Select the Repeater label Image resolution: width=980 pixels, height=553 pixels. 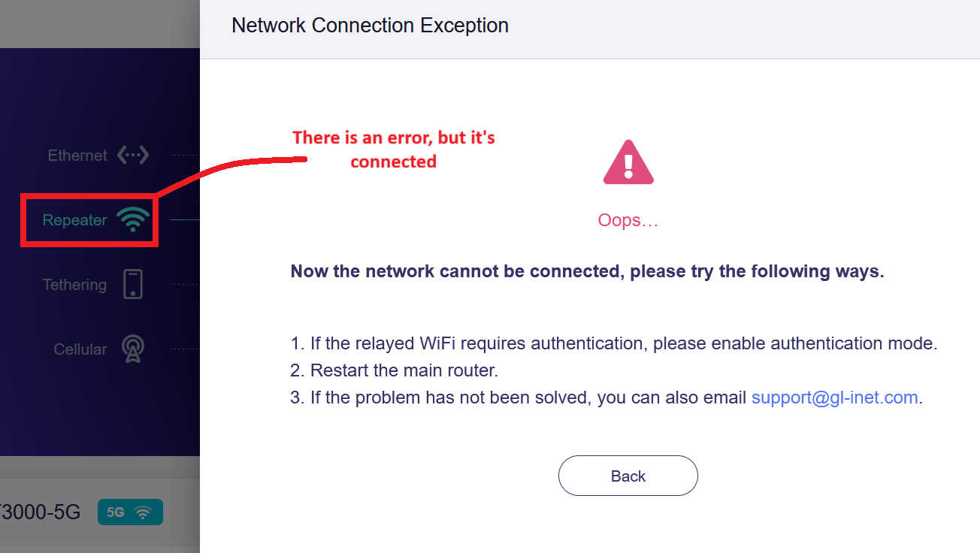74,220
